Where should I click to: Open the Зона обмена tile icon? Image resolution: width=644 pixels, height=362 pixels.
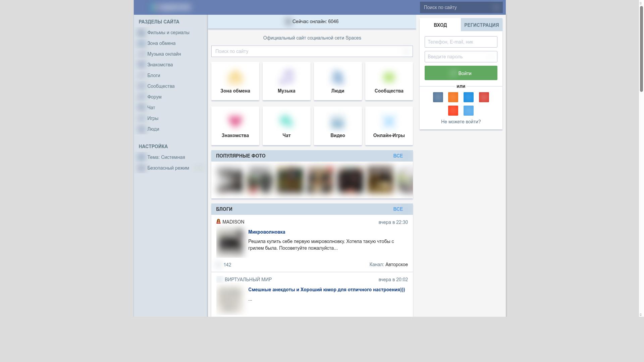[235, 77]
